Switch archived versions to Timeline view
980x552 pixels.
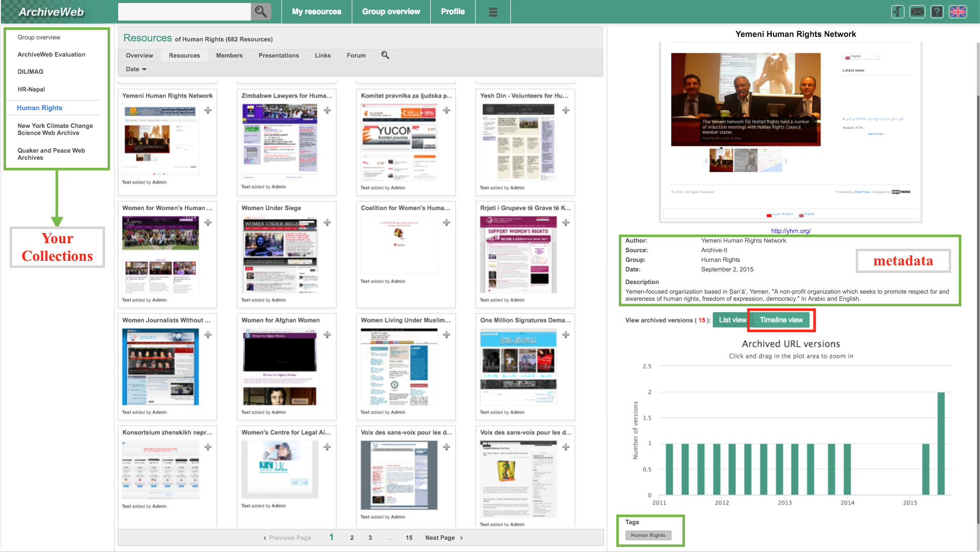[x=781, y=320]
